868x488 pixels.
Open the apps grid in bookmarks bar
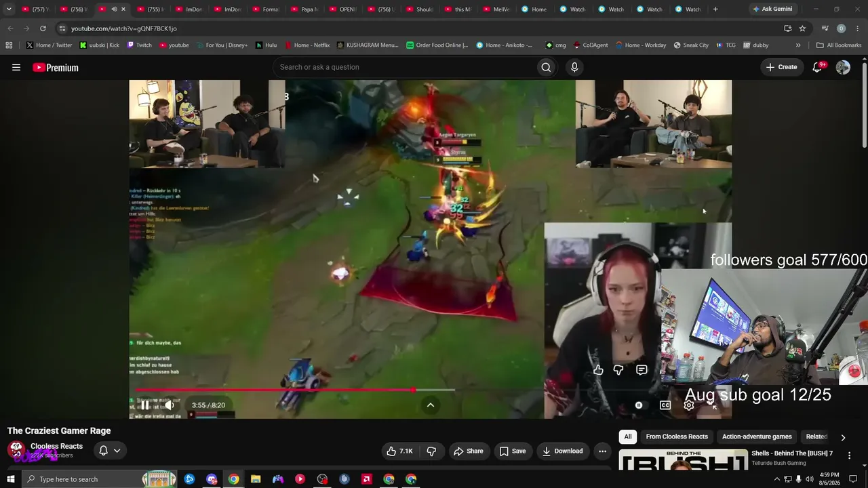click(x=9, y=45)
